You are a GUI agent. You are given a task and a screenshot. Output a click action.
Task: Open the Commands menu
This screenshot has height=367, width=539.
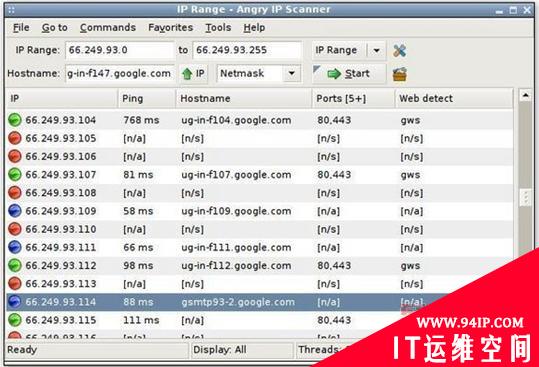(x=108, y=27)
